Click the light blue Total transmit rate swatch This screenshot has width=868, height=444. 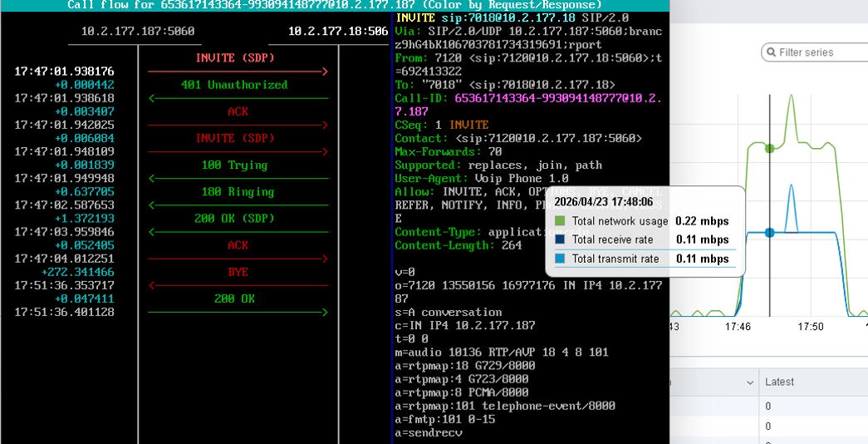[x=560, y=259]
